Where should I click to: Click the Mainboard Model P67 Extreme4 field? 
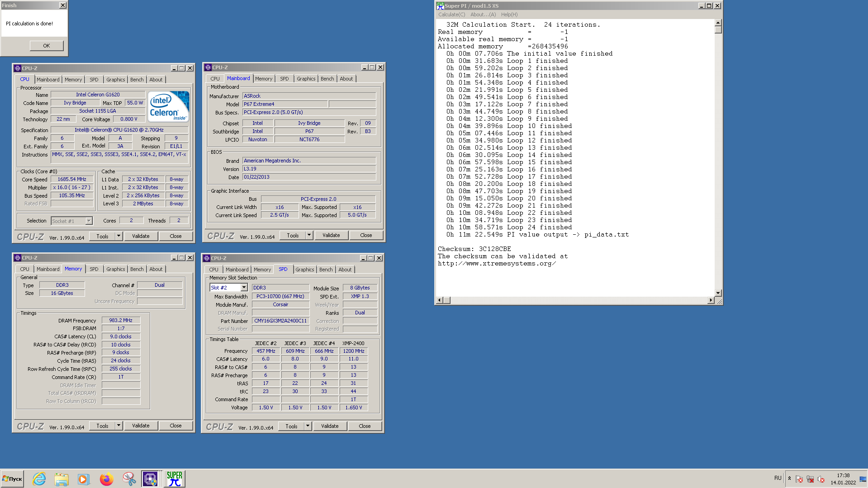coord(285,104)
